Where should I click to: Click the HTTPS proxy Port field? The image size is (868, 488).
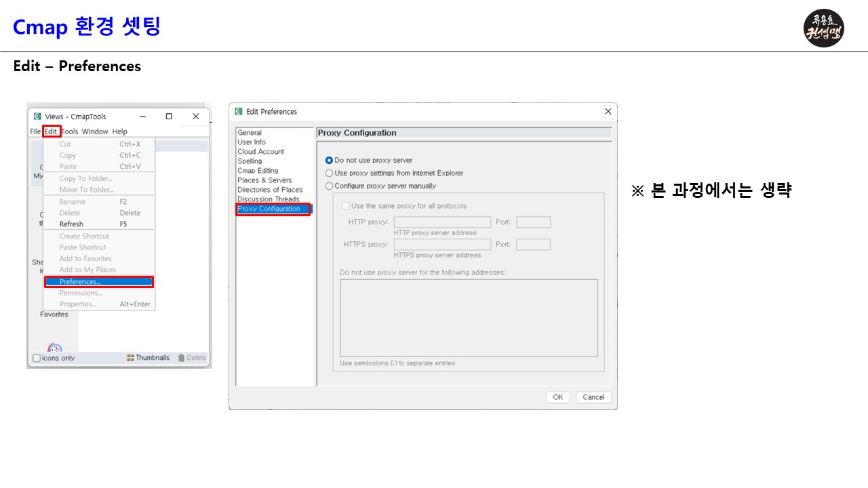pyautogui.click(x=533, y=245)
